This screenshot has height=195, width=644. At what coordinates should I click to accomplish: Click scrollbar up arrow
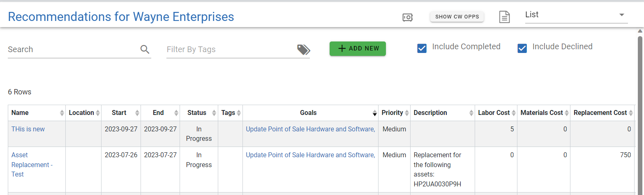click(x=640, y=31)
